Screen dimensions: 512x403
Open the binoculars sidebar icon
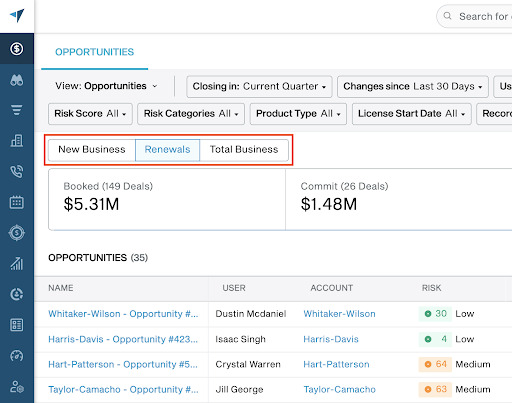(x=17, y=80)
